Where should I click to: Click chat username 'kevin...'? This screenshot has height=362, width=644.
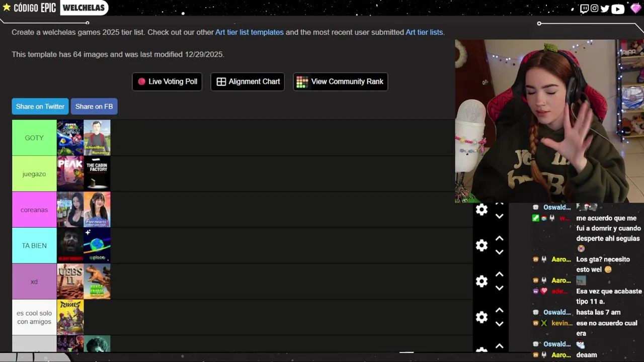click(x=562, y=323)
